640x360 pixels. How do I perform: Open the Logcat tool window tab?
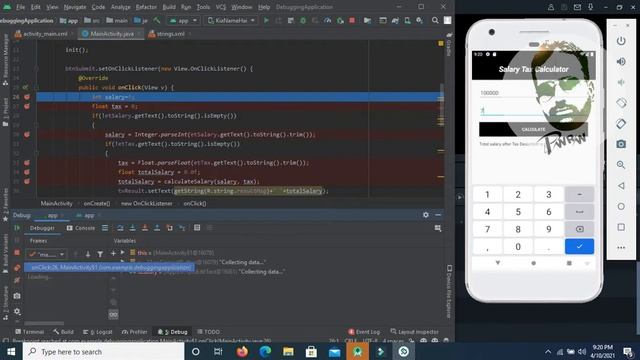(x=98, y=332)
